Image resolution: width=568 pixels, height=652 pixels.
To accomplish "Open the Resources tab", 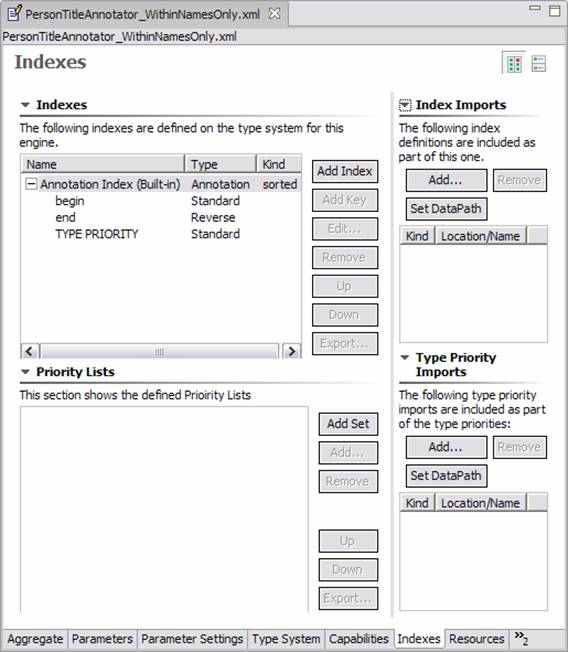I will tap(477, 639).
